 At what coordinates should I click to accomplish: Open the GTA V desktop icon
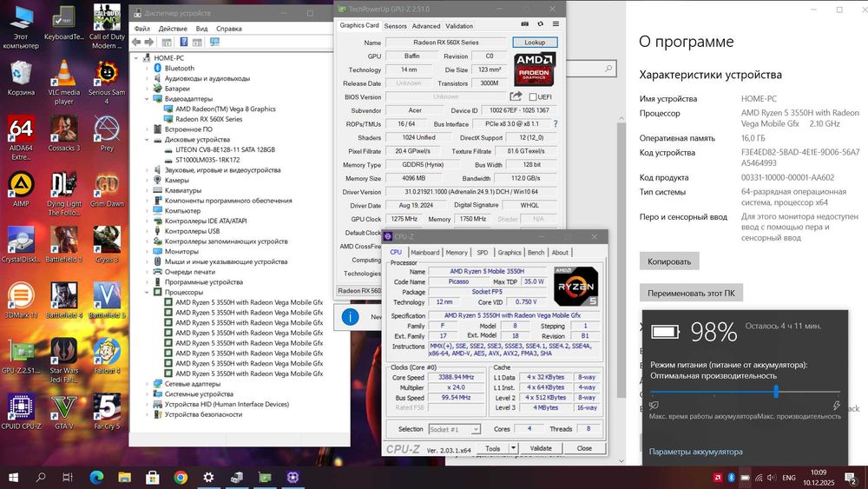coord(64,412)
